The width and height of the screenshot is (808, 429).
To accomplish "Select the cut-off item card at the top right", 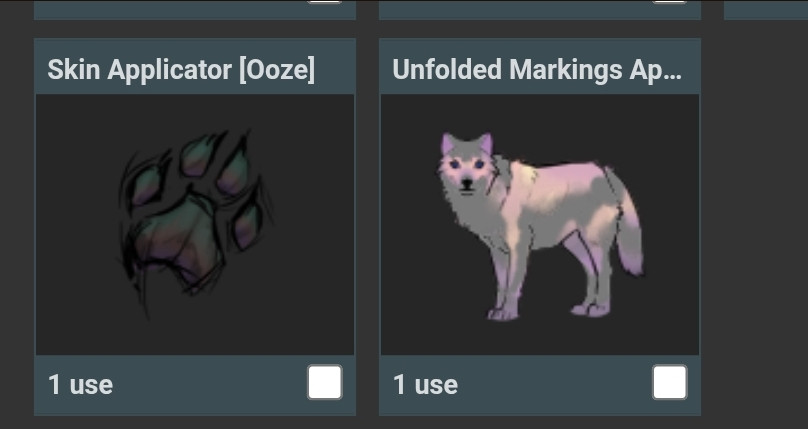I will click(x=766, y=10).
